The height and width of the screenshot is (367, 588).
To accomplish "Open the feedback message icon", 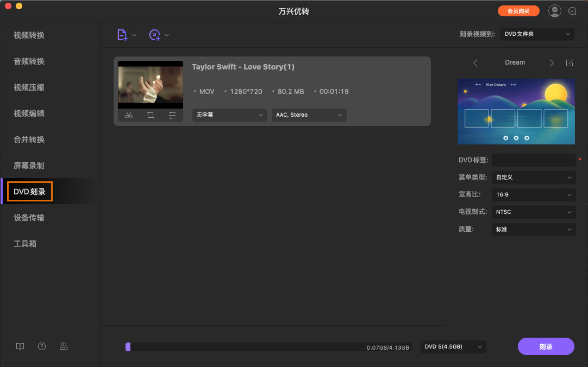I will (572, 10).
